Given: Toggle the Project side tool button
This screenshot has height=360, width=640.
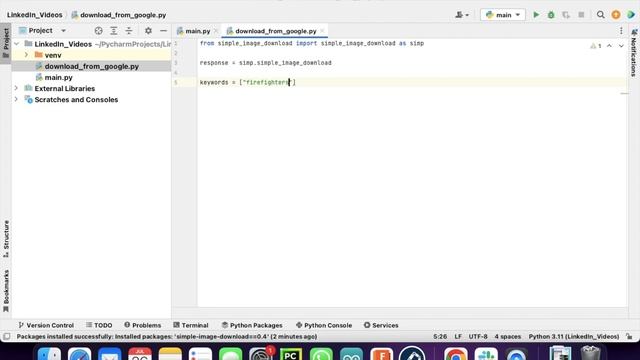Looking at the screenshot, I should (6, 43).
